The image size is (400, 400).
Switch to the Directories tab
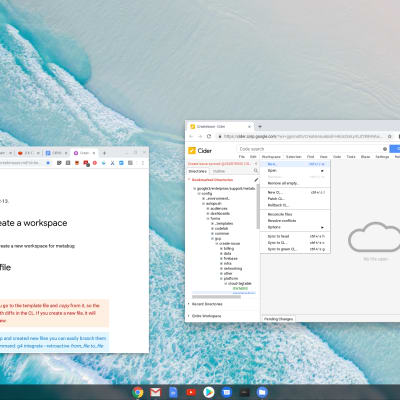198,171
